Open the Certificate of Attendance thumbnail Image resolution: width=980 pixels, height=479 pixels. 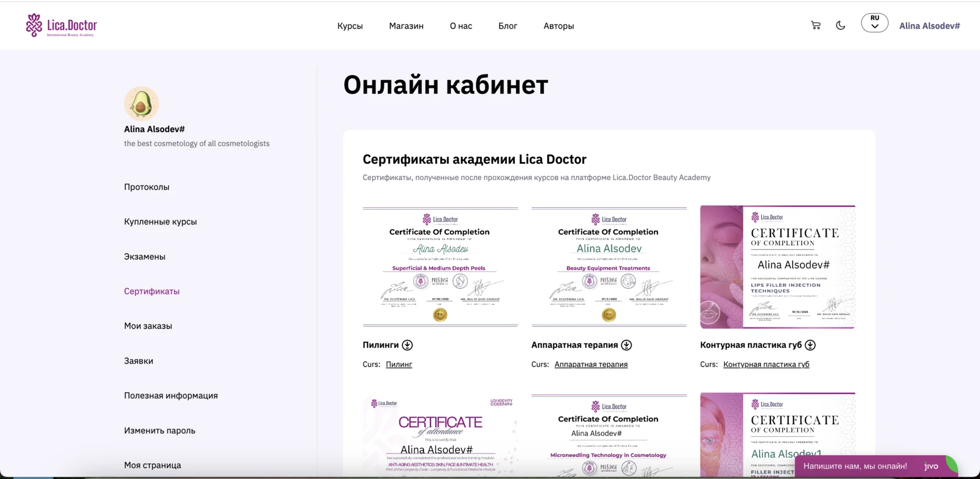tap(440, 434)
